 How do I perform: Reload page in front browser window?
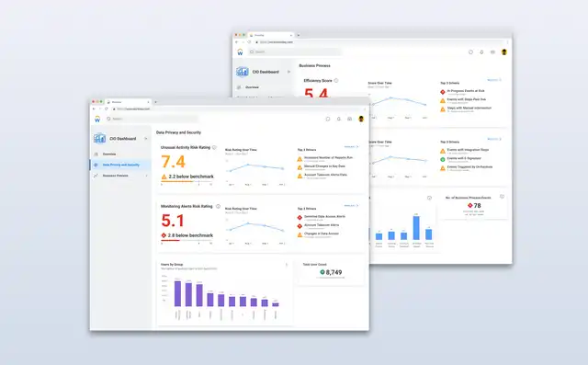107,108
